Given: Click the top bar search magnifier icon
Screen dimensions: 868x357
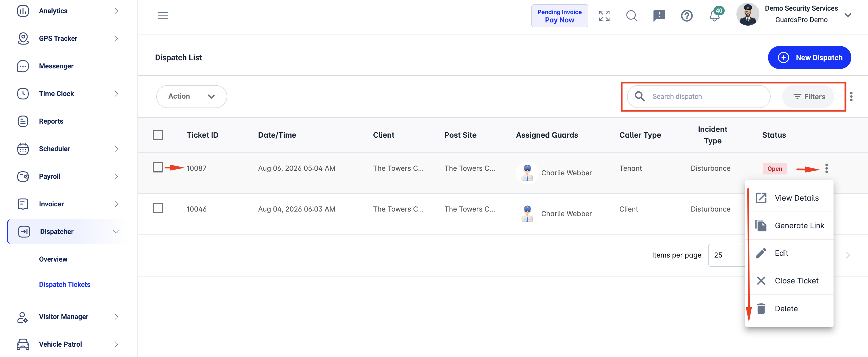Looking at the screenshot, I should [632, 16].
